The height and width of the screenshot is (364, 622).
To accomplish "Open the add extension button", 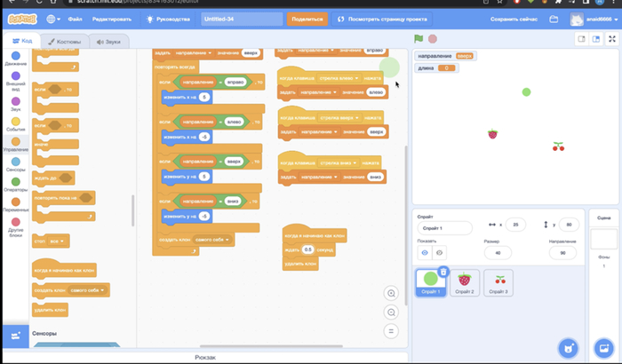I will click(15, 336).
